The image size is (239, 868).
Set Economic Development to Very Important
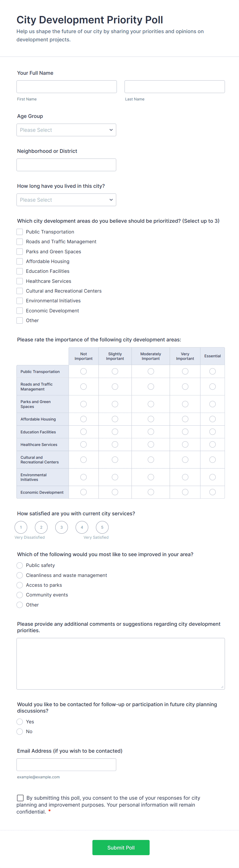pos(185,492)
